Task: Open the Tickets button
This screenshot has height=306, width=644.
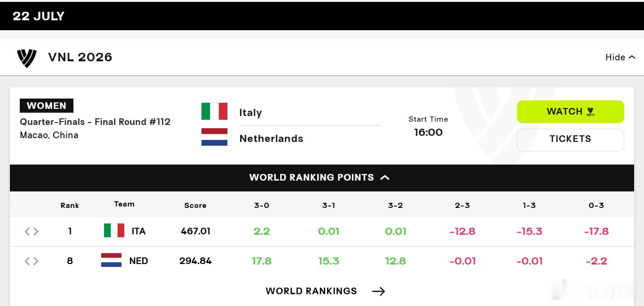Action: [571, 140]
